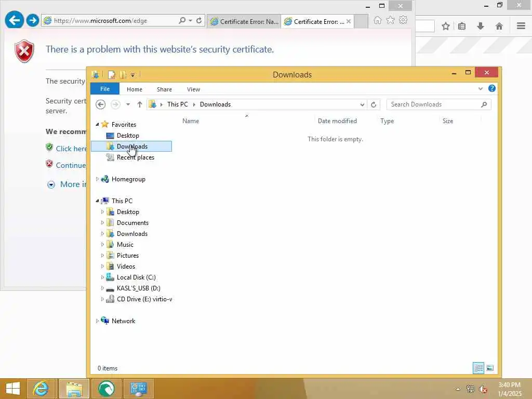This screenshot has height=399, width=532.
Task: Open a new Internet Explorer tab
Action: [x=361, y=21]
